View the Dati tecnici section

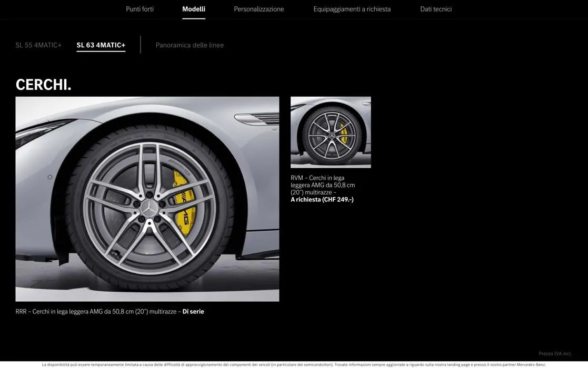(x=435, y=9)
